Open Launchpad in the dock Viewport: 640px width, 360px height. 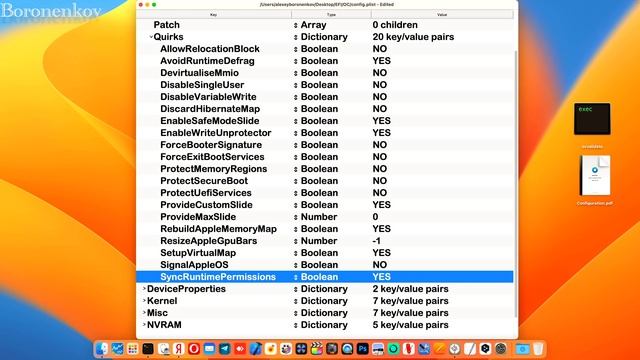tap(132, 349)
